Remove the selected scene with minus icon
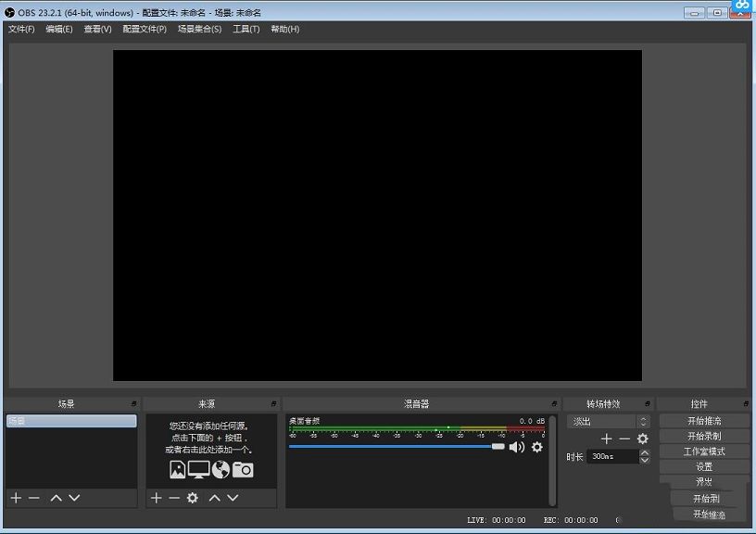Screen dimensions: 756x534 pos(34,498)
